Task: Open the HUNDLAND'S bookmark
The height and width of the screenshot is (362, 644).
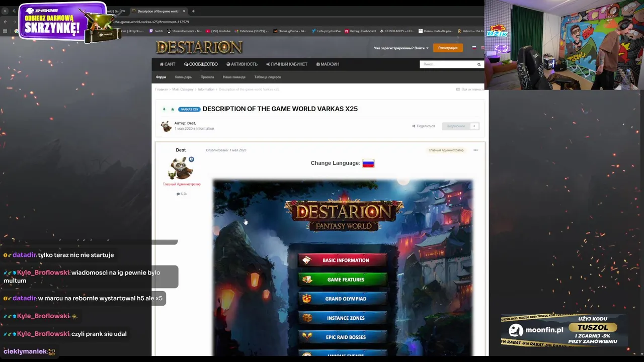Action: (397, 31)
